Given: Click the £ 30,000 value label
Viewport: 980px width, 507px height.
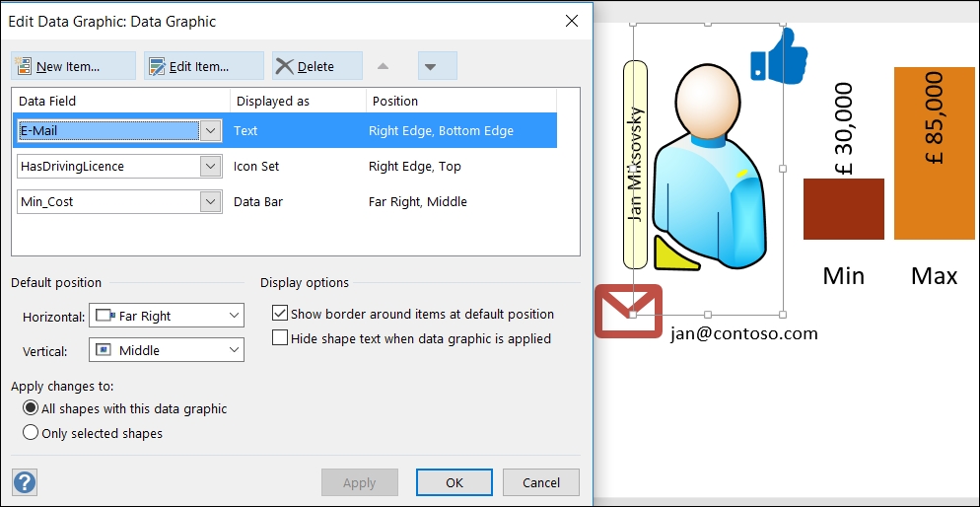Looking at the screenshot, I should (x=843, y=127).
